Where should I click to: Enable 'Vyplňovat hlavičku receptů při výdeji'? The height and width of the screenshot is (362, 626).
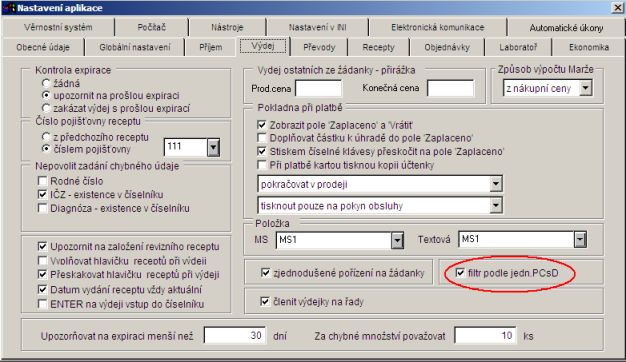pyautogui.click(x=42, y=261)
